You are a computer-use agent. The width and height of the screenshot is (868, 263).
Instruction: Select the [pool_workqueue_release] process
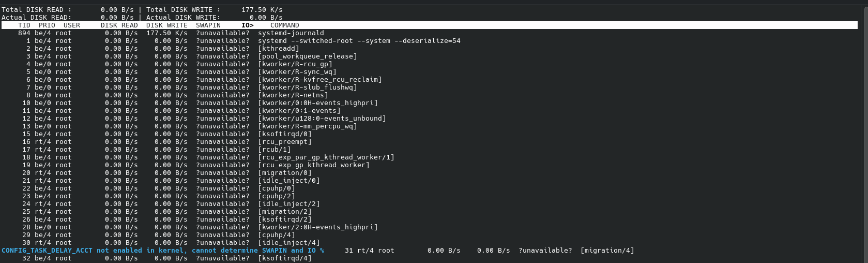[308, 56]
